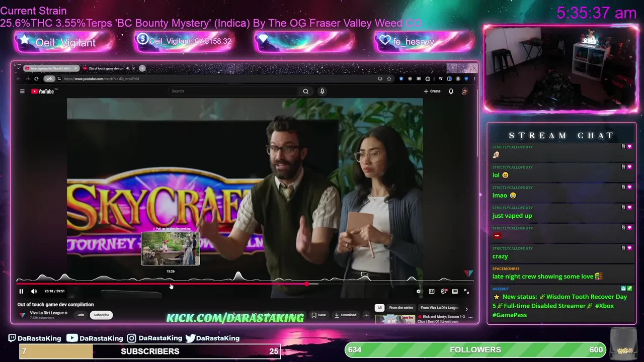644x362 pixels.
Task: Click the install app icon in address bar
Action: point(380,78)
